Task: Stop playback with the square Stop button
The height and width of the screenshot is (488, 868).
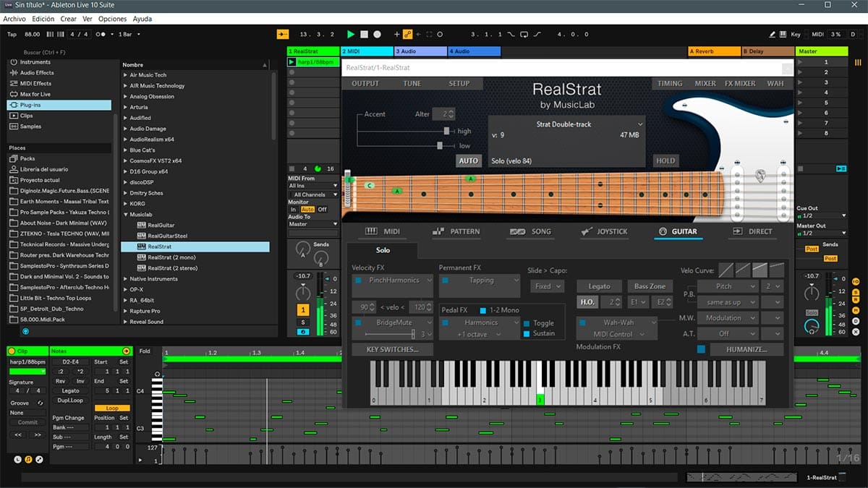Action: click(365, 34)
